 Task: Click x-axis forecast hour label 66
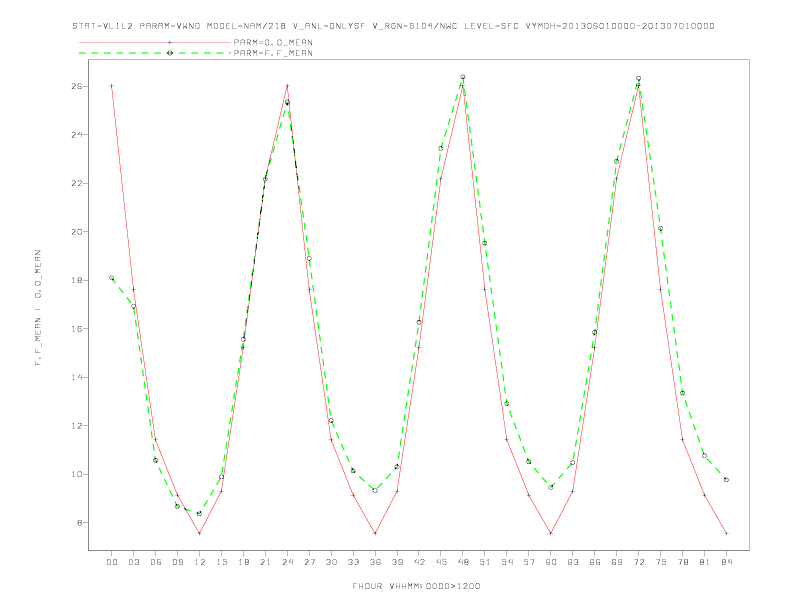click(x=595, y=562)
